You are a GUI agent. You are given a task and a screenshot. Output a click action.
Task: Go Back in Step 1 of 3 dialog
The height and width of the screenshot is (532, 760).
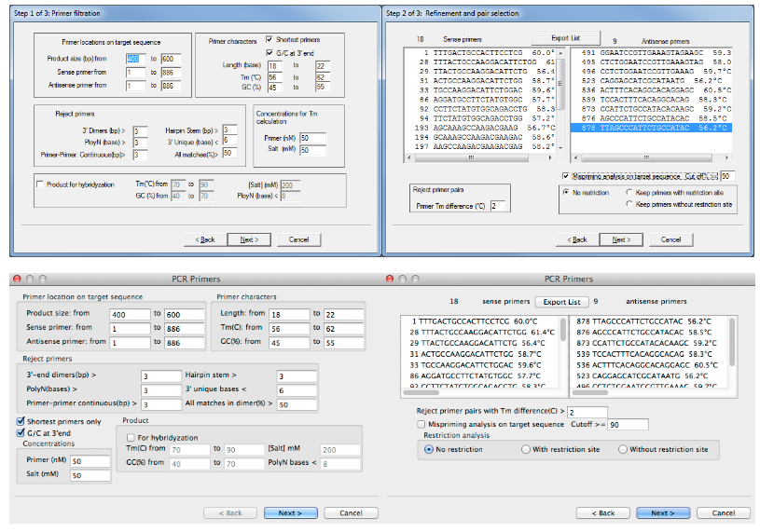(x=204, y=239)
